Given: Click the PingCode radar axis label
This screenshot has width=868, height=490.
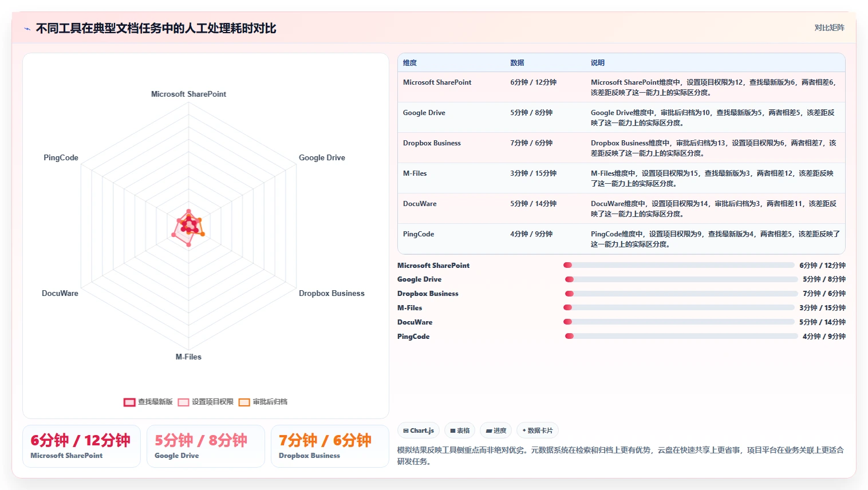Looking at the screenshot, I should pos(61,157).
